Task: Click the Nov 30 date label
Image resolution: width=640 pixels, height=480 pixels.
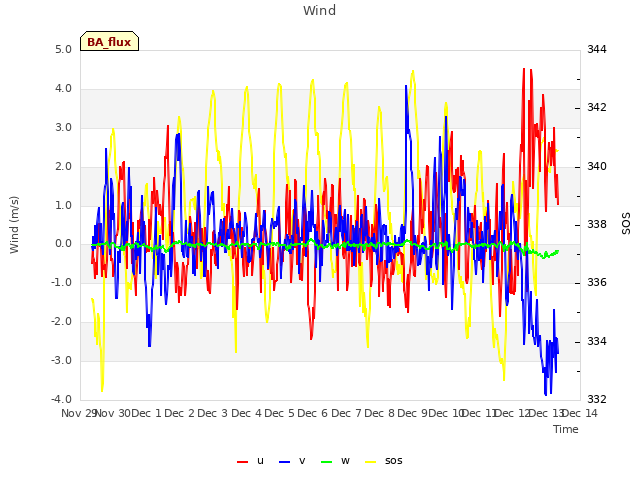Action: [113, 413]
